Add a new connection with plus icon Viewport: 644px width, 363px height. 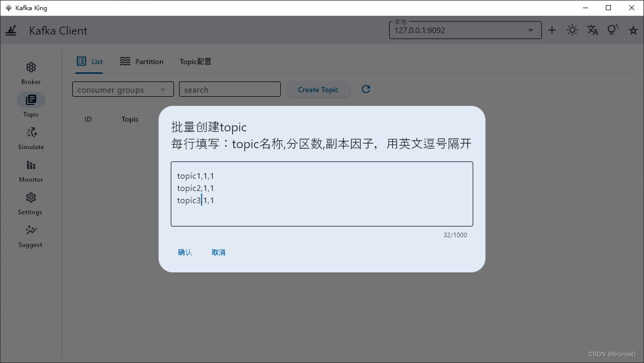tap(552, 31)
